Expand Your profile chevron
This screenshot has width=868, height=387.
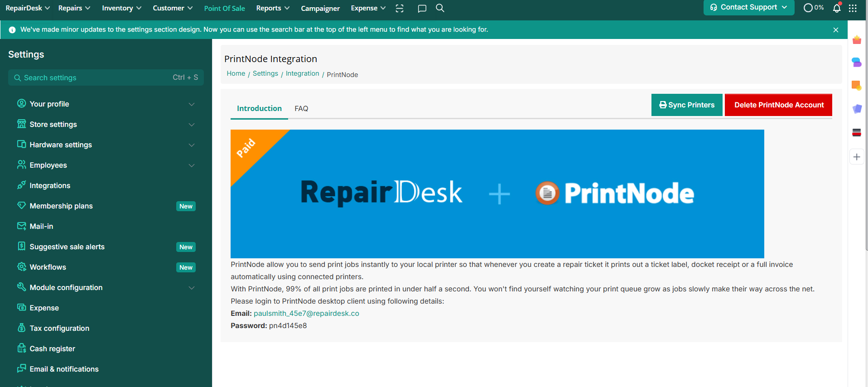[192, 104]
